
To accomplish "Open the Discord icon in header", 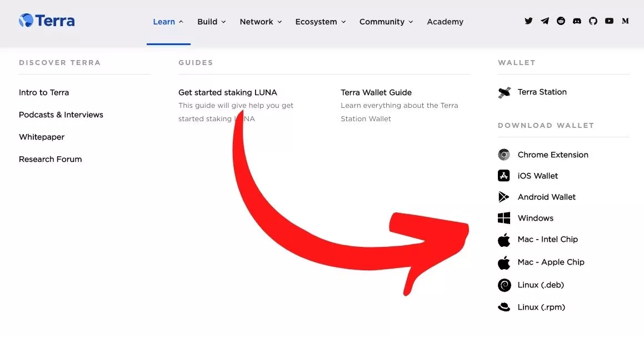I will tap(577, 21).
